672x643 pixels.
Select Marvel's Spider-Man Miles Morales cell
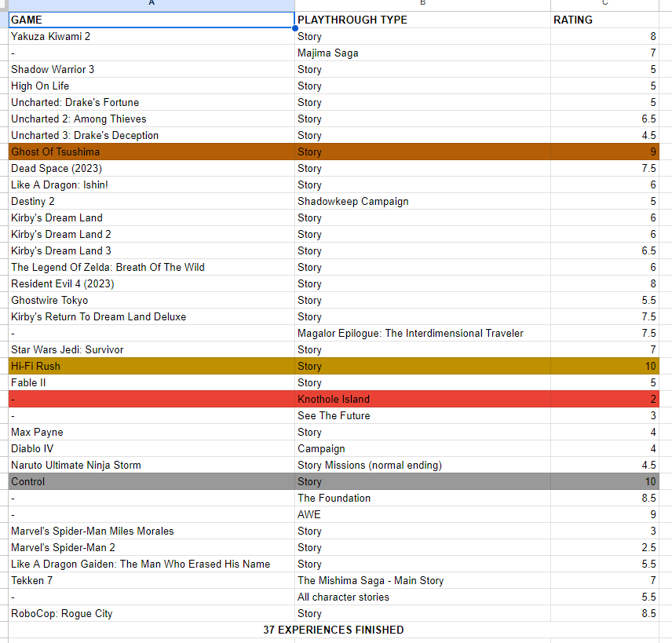tap(152, 532)
